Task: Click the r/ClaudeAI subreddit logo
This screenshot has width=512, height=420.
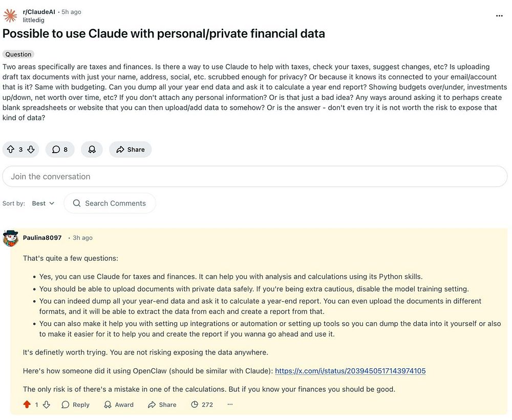Action: click(10, 15)
